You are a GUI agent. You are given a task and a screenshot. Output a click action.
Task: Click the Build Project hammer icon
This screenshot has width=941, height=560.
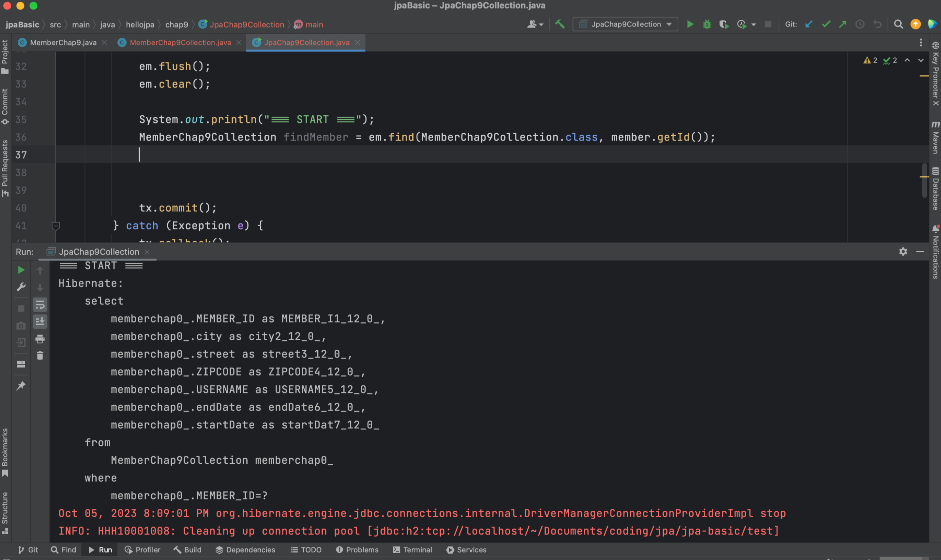point(560,24)
